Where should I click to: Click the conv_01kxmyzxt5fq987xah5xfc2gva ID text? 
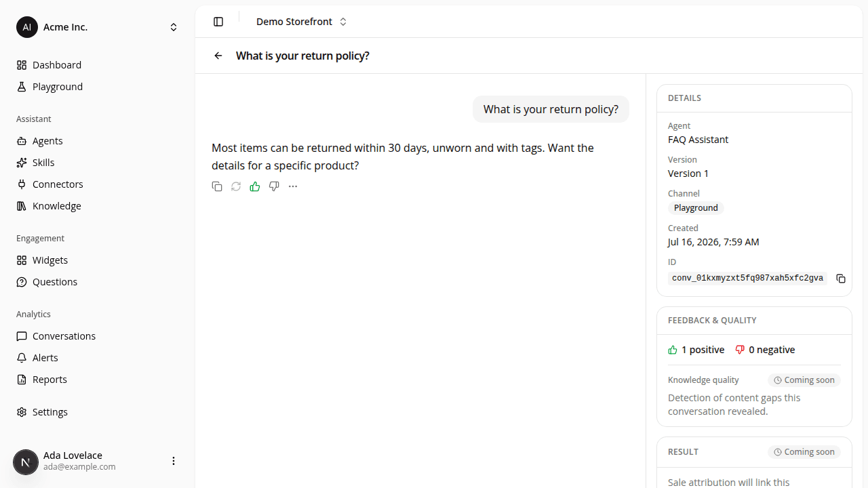tap(747, 279)
